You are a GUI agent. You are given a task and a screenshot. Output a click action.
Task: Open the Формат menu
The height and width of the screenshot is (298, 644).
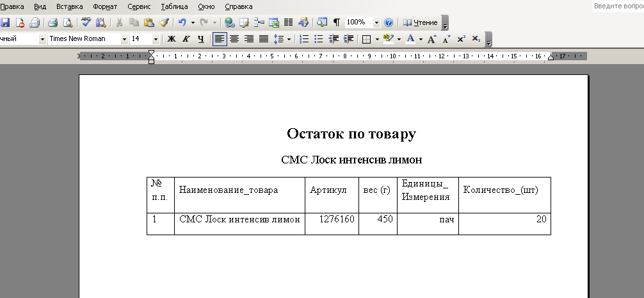click(x=105, y=6)
